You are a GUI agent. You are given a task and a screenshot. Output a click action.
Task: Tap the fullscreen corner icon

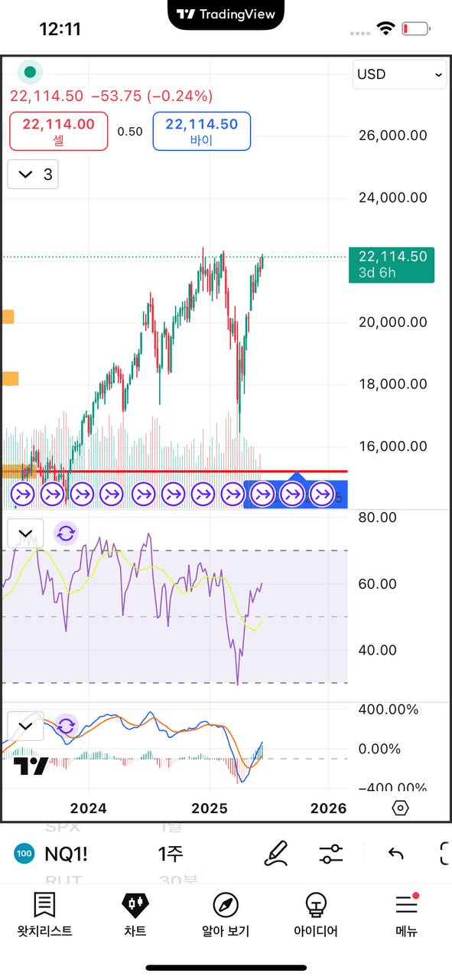[446, 854]
